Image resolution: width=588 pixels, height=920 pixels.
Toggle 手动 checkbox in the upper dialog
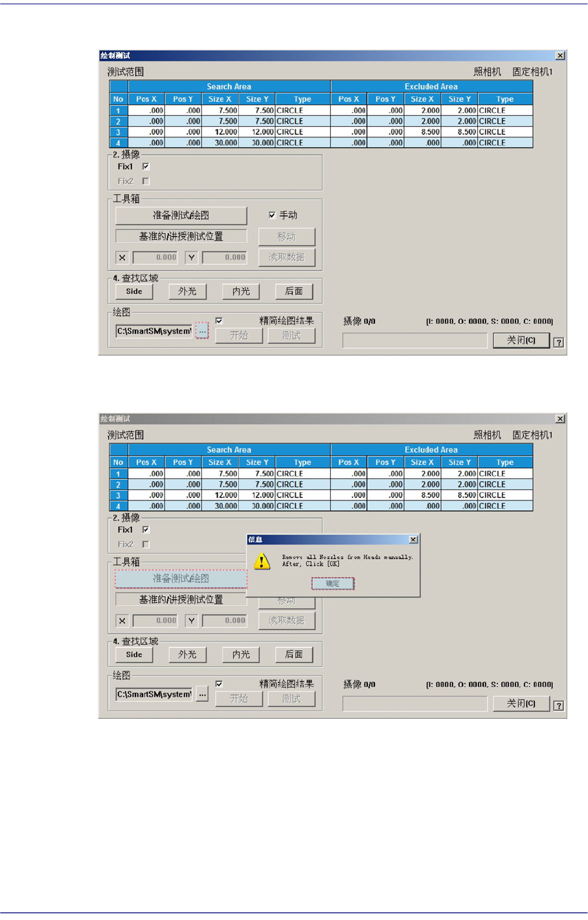272,215
